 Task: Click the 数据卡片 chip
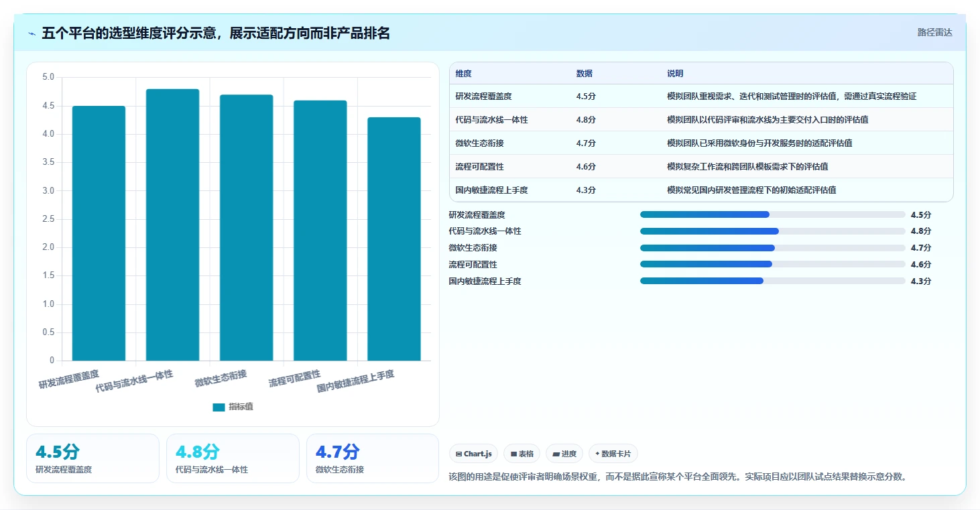pyautogui.click(x=613, y=454)
